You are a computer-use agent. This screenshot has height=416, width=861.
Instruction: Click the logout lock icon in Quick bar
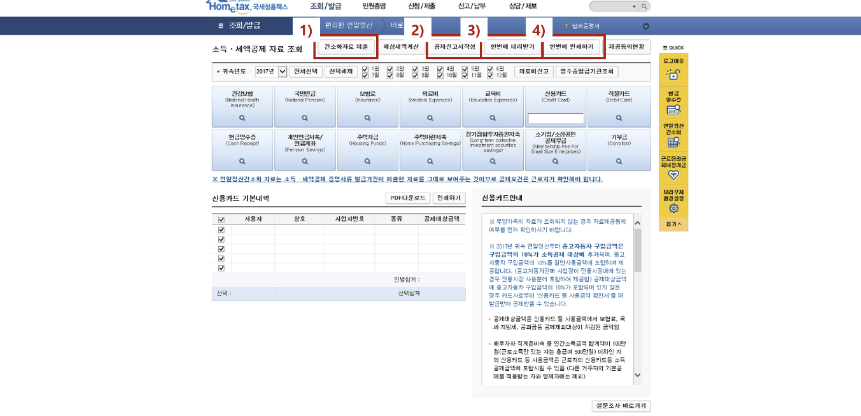tap(673, 75)
